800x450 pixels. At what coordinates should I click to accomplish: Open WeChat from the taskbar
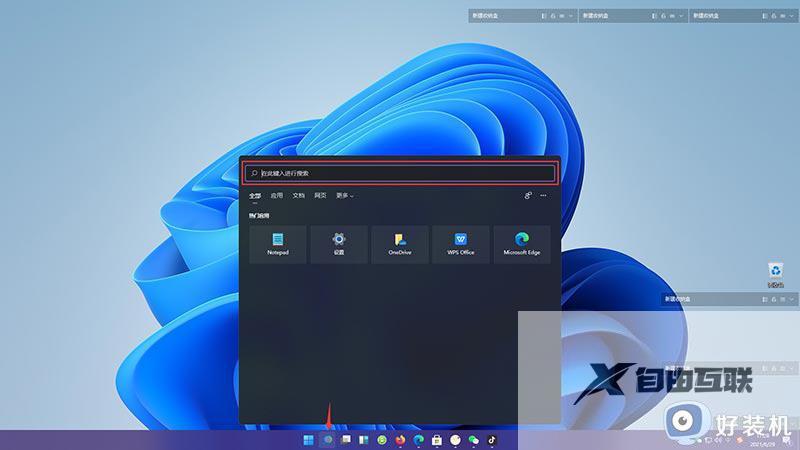473,440
